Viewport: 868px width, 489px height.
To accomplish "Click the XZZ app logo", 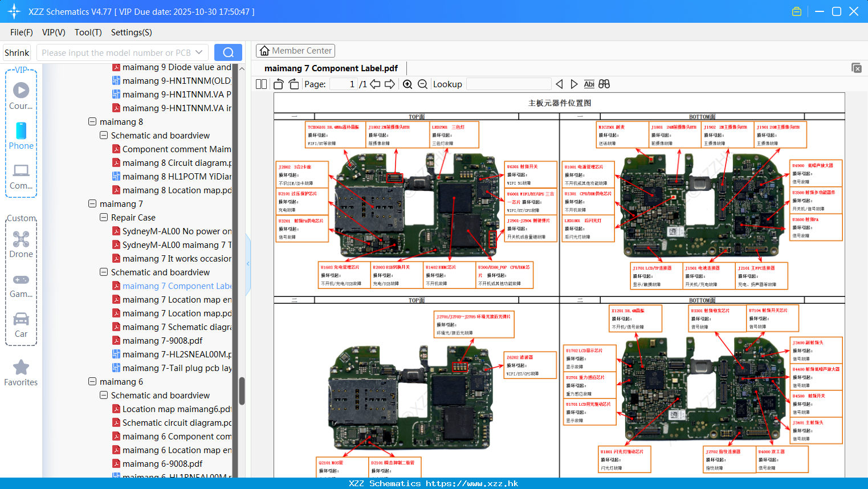I will point(14,11).
